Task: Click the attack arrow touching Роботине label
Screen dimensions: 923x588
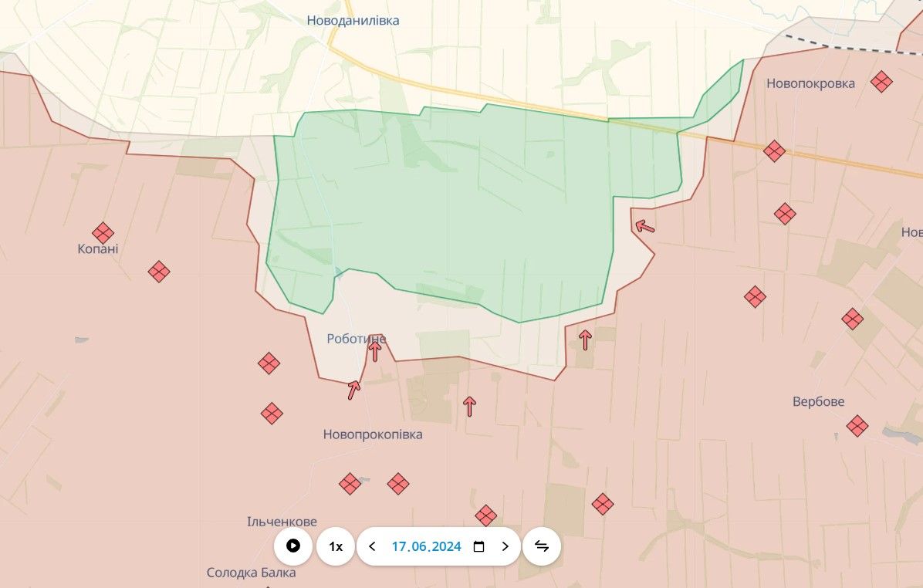Action: [375, 351]
